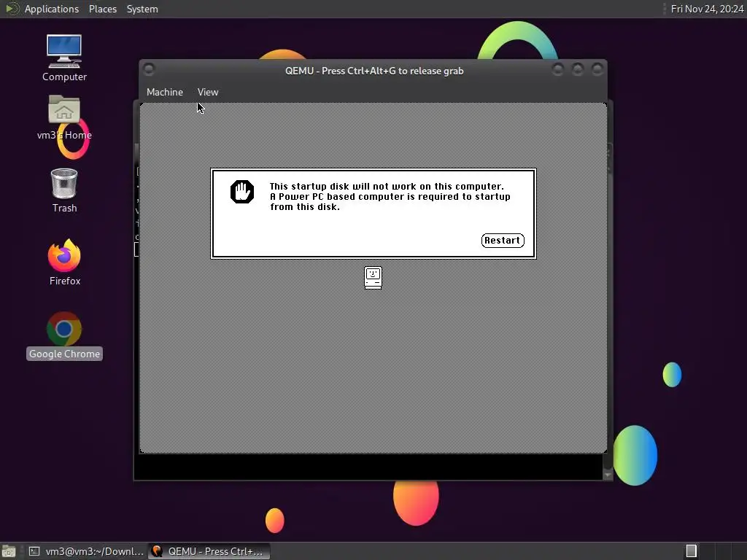Launch Google Chrome from the desktop

coord(64,335)
